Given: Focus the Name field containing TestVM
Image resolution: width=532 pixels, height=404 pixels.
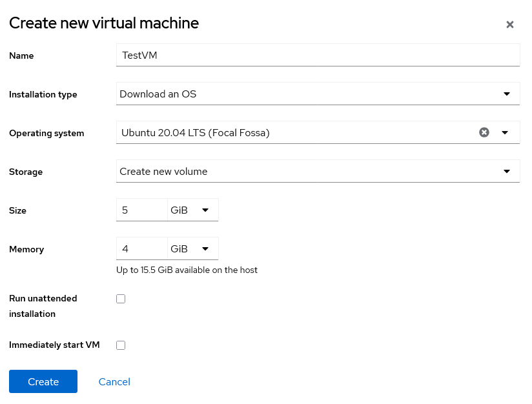Looking at the screenshot, I should click(x=318, y=56).
